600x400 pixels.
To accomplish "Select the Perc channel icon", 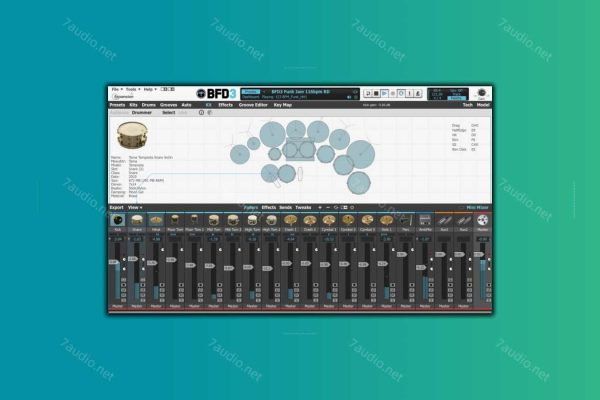I will (406, 220).
